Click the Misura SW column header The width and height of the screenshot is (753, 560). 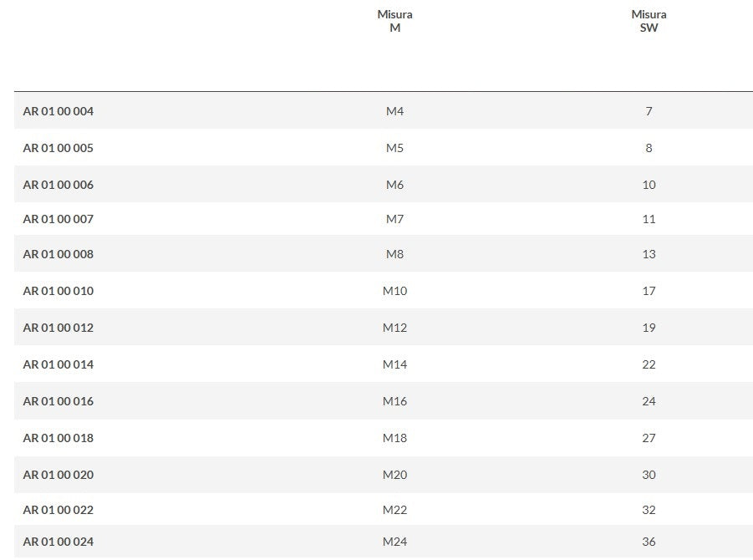649,21
